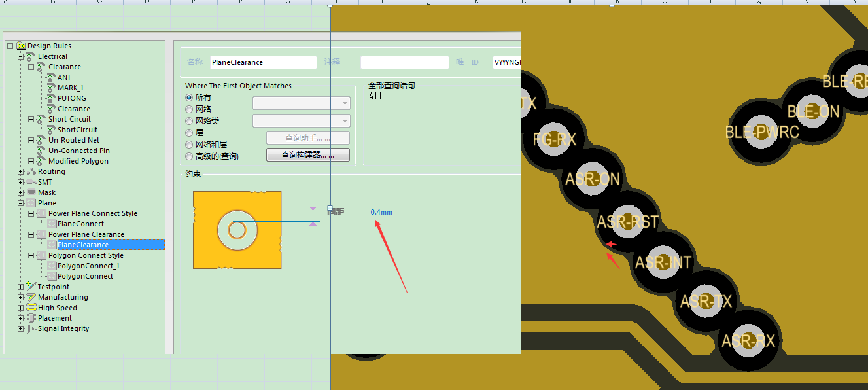868x390 pixels.
Task: Select the 层 radio button
Action: tap(189, 133)
